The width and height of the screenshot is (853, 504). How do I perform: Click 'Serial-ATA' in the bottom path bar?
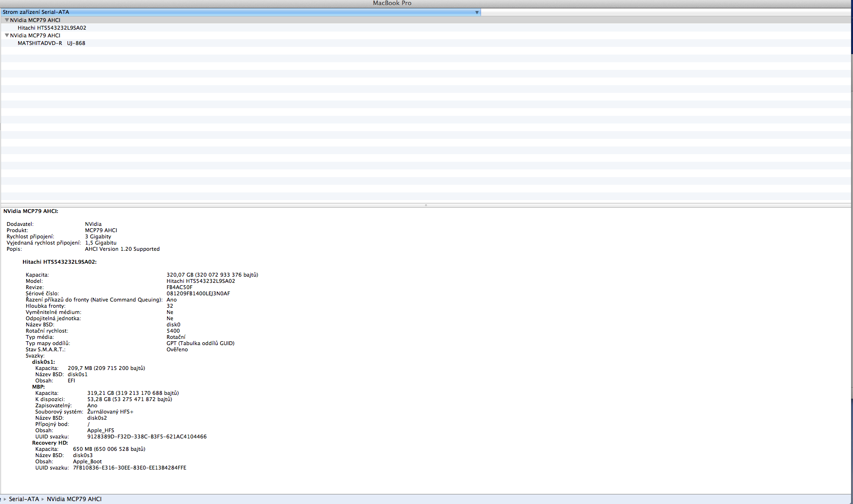tap(24, 499)
